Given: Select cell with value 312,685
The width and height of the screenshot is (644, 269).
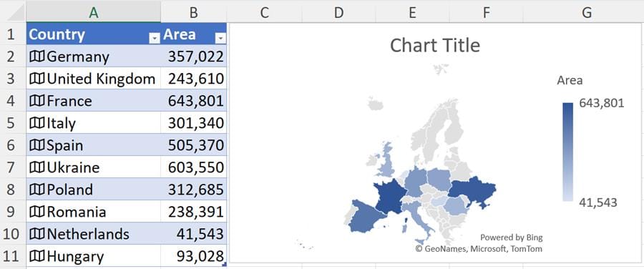Looking at the screenshot, I should (x=193, y=190).
